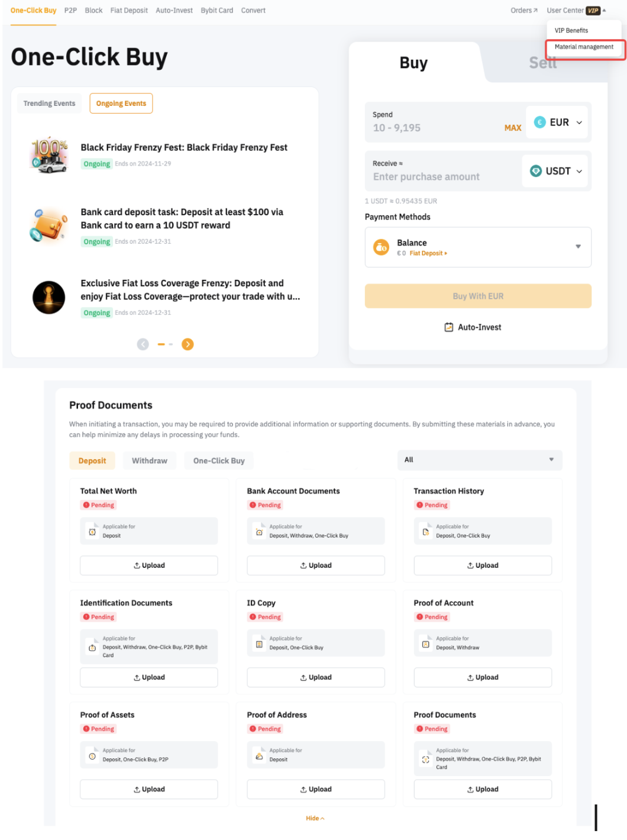Click the Bank card deposit wallet icon

[49, 225]
